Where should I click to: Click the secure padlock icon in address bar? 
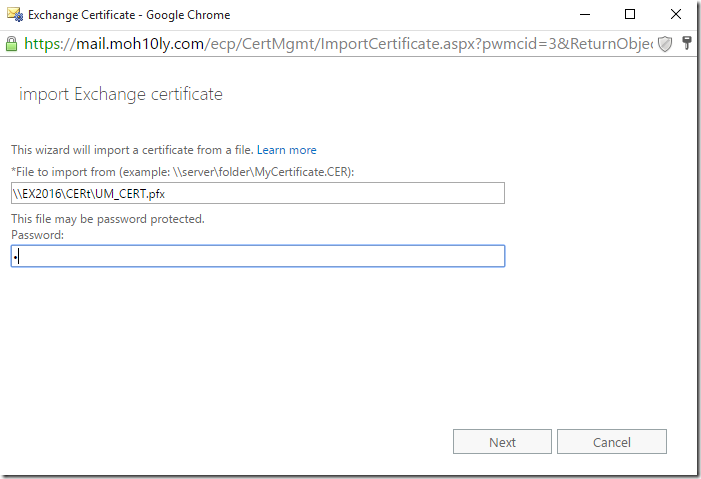click(11, 44)
